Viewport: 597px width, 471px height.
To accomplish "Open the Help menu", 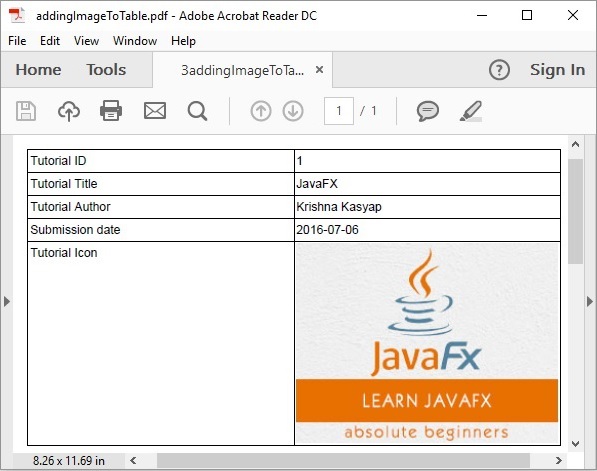I will [x=184, y=41].
